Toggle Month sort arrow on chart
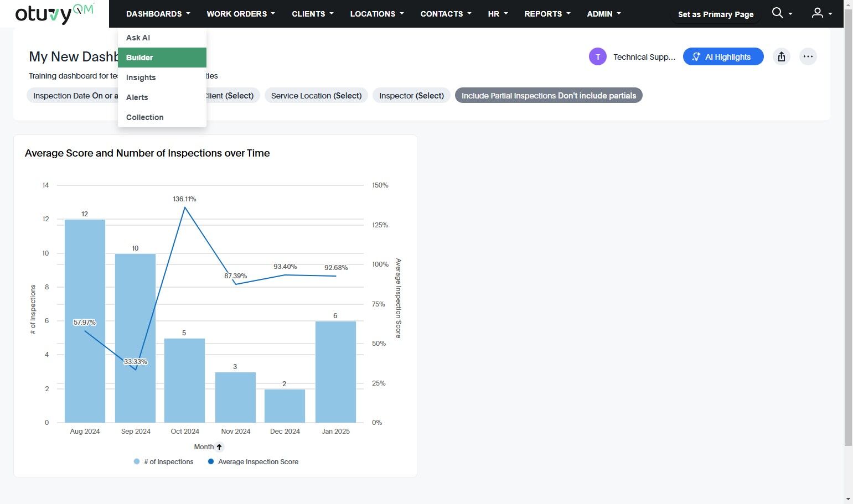 coord(219,447)
